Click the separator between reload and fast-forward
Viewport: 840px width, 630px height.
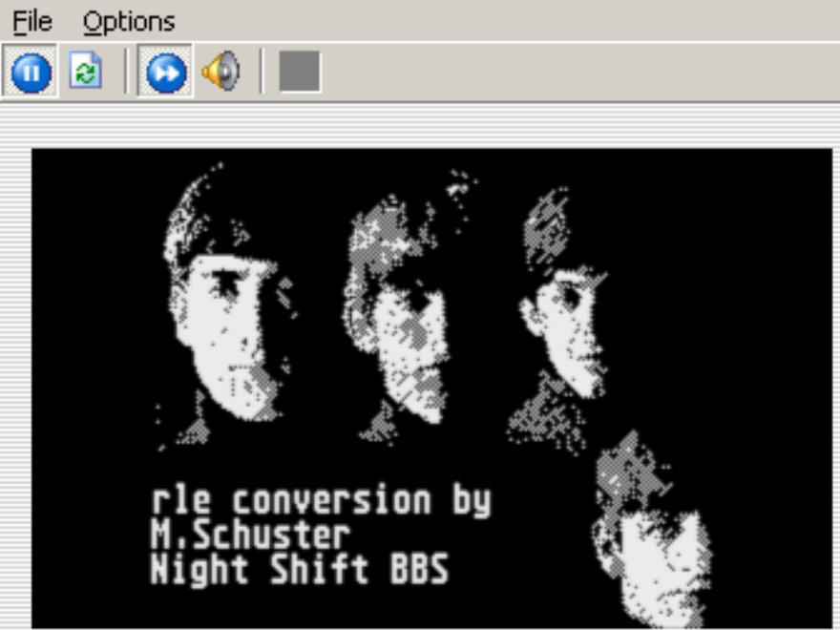tap(126, 73)
